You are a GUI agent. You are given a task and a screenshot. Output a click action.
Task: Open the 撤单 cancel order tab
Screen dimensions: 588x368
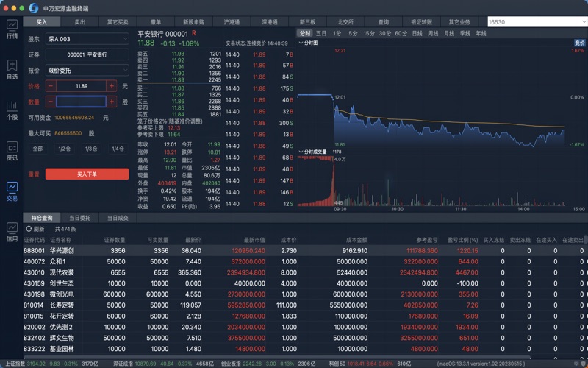[x=156, y=22]
